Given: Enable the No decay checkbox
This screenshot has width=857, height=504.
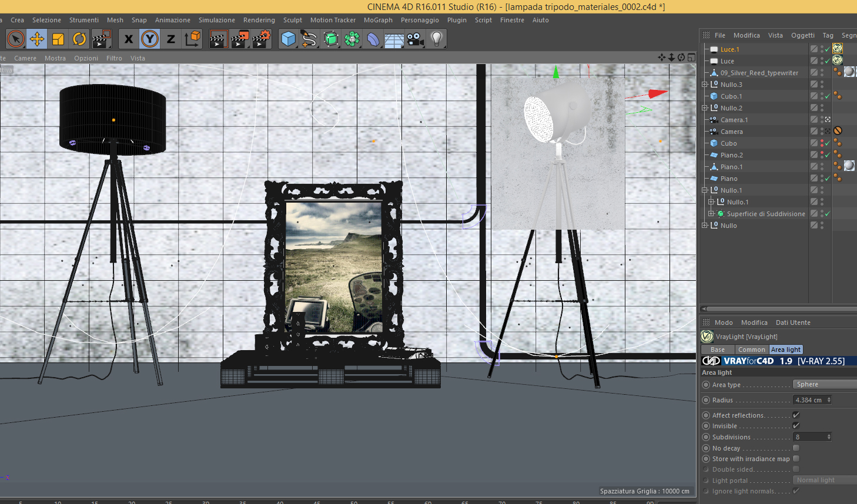Looking at the screenshot, I should tap(796, 448).
